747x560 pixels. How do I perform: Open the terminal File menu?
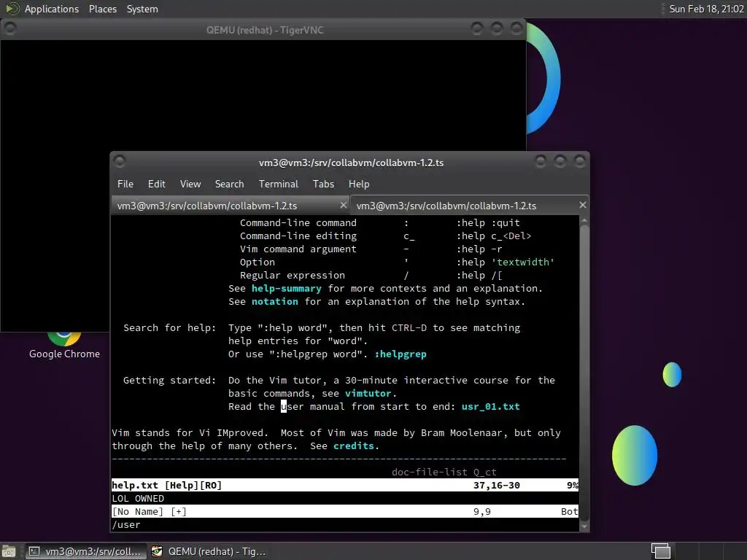(x=125, y=184)
